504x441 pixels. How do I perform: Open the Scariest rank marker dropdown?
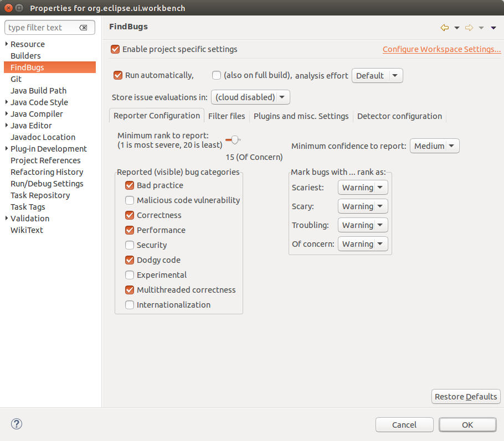tap(363, 187)
